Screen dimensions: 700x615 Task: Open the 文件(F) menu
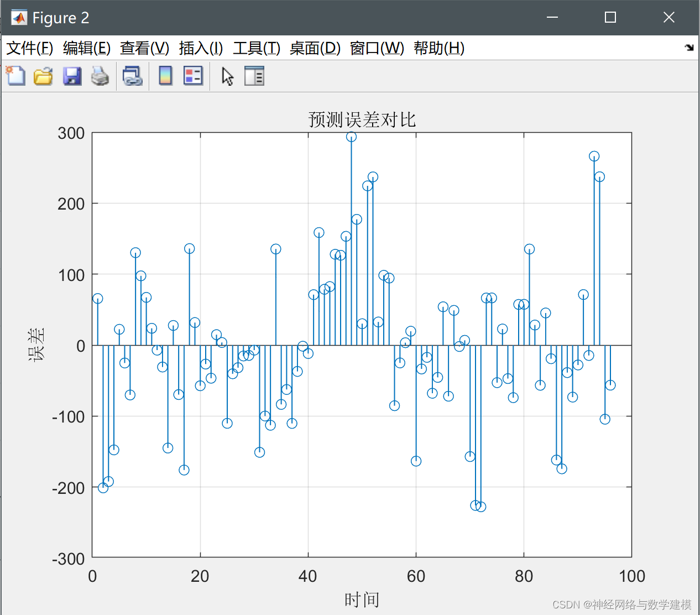[30, 48]
